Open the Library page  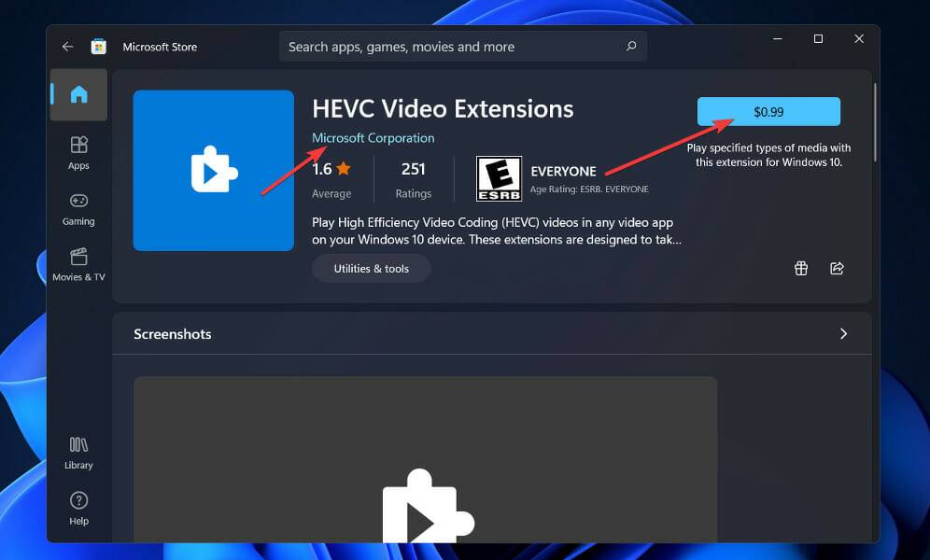[x=78, y=453]
